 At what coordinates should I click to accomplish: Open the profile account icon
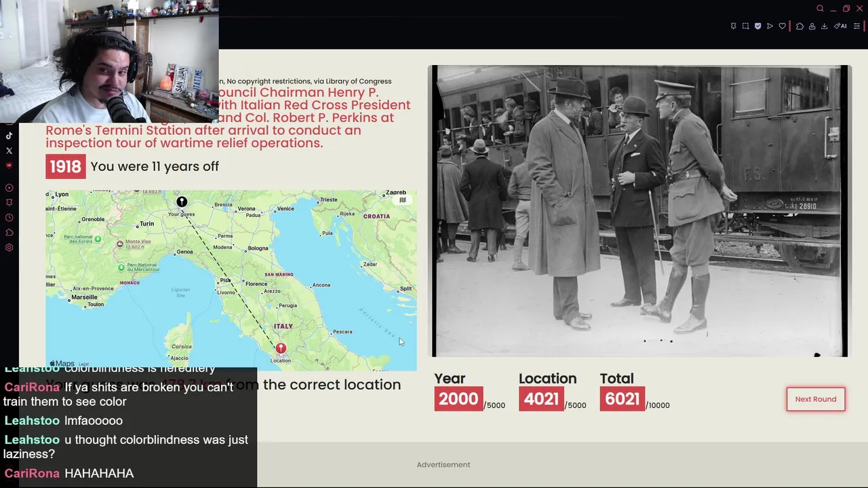812,26
